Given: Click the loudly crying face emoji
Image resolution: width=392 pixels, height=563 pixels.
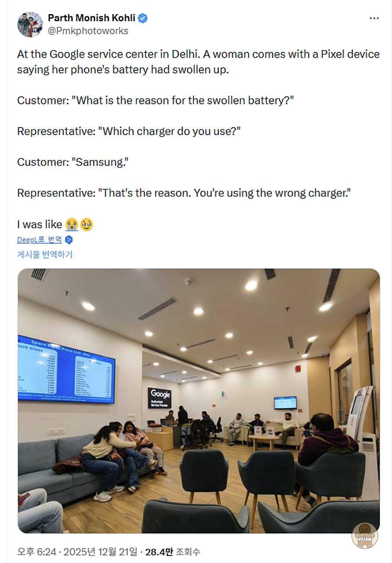Looking at the screenshot, I should click(x=71, y=224).
